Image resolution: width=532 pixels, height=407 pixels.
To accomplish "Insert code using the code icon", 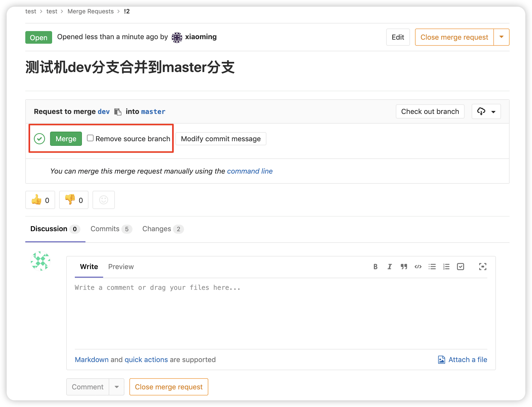I will click(x=418, y=267).
